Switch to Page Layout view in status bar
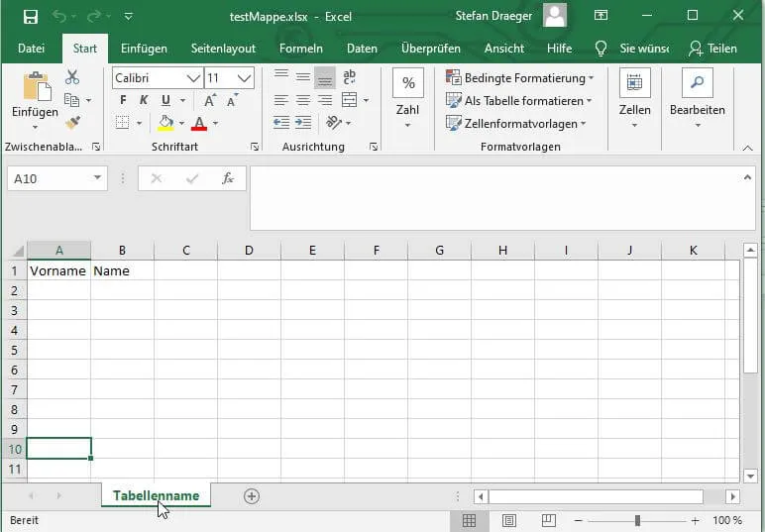The height and width of the screenshot is (532, 765). coord(508,520)
